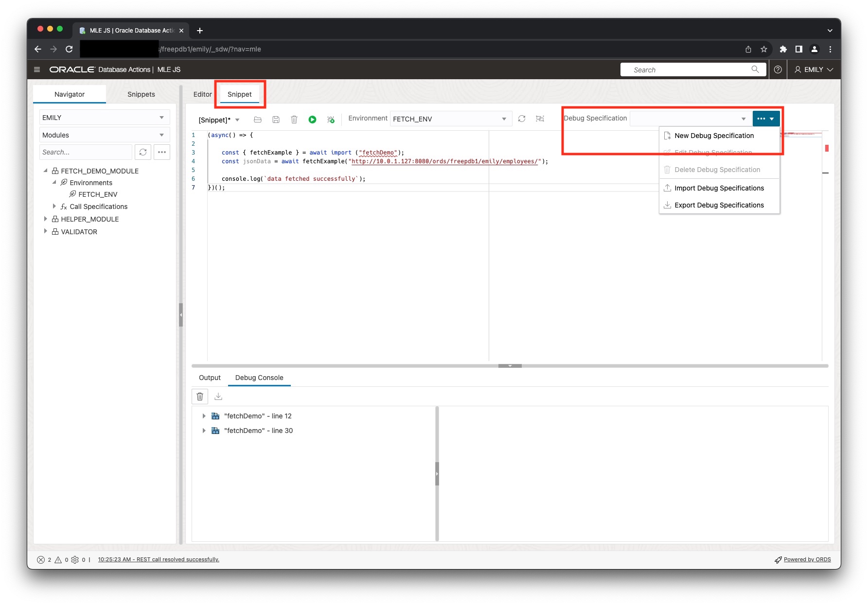
Task: Download Debug Console output via the download icon
Action: point(218,397)
